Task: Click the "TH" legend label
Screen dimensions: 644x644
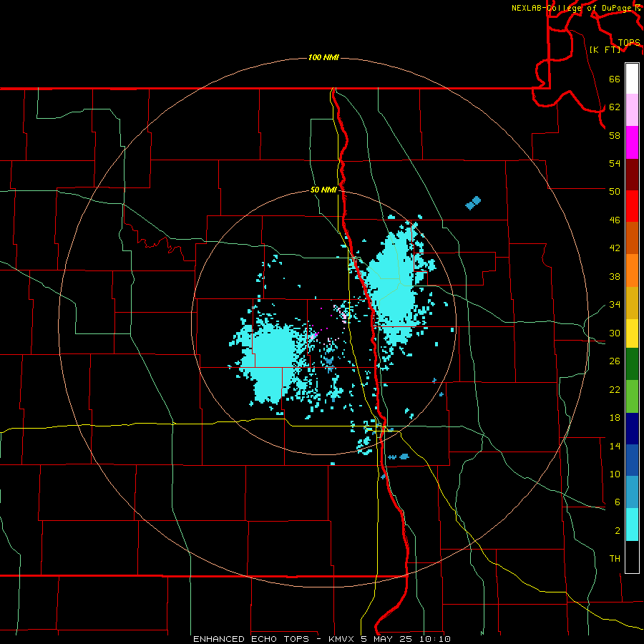Action: [x=615, y=559]
